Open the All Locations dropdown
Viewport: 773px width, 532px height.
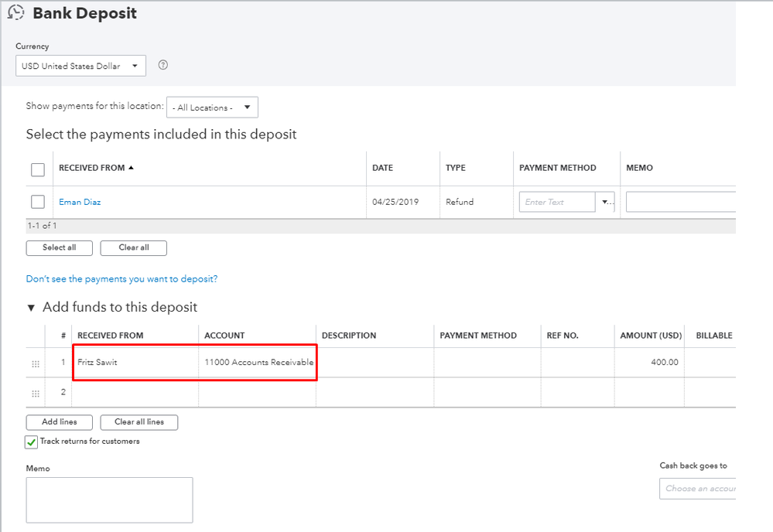(212, 107)
